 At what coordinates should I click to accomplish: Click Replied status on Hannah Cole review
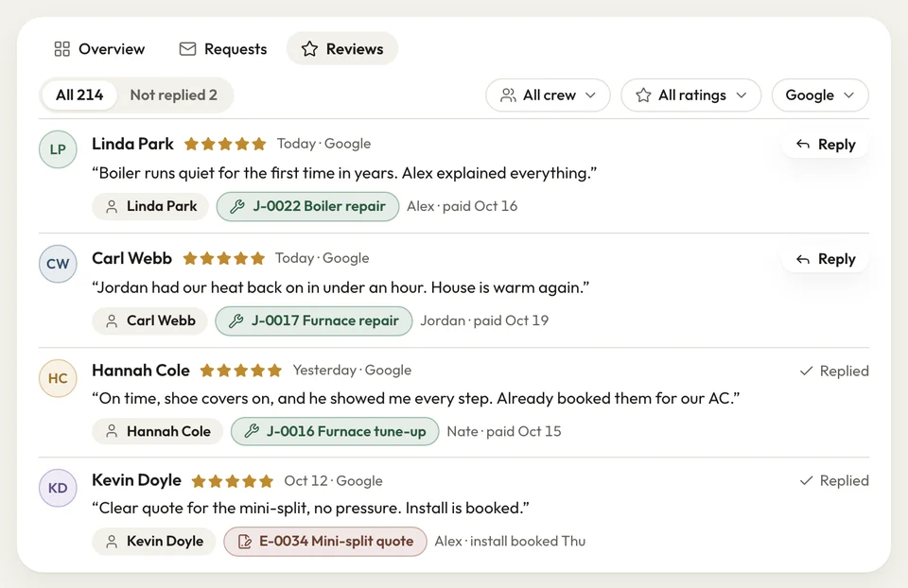pyautogui.click(x=834, y=371)
